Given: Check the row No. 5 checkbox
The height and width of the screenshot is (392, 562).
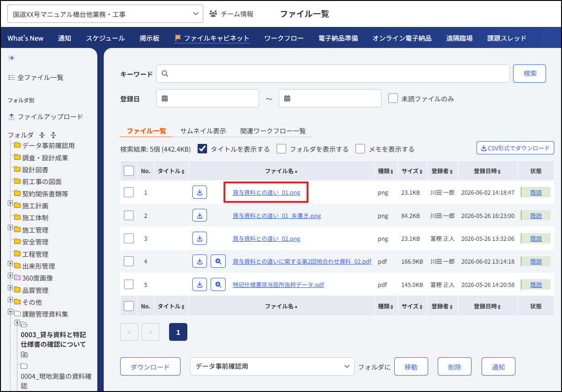Looking at the screenshot, I should point(129,284).
